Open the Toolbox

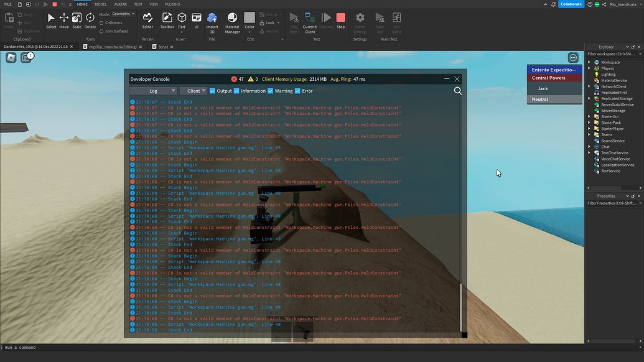pyautogui.click(x=167, y=19)
